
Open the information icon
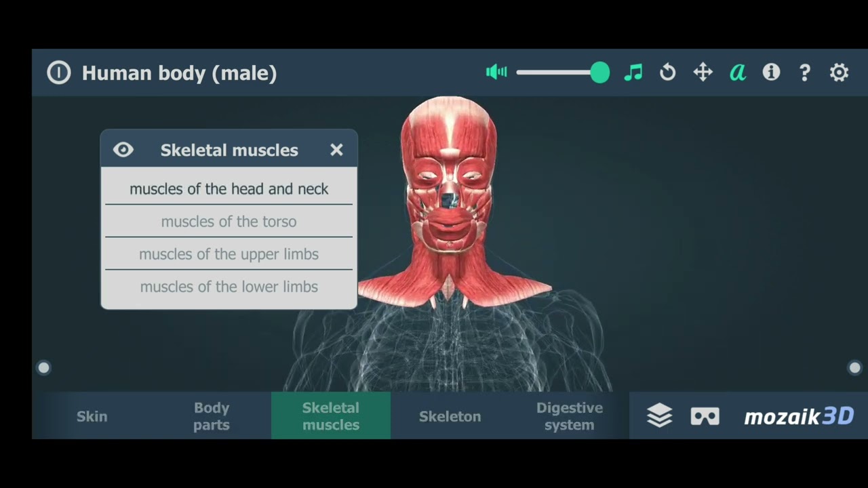[771, 73]
